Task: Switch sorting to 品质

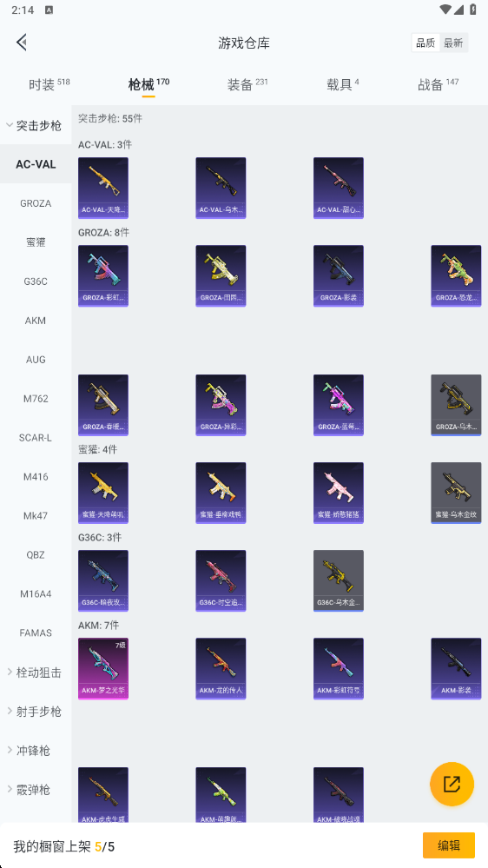Action: click(x=425, y=43)
